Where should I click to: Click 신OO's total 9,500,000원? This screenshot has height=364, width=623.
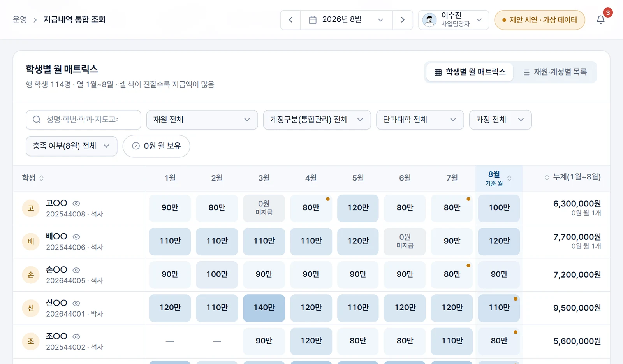coord(577,308)
